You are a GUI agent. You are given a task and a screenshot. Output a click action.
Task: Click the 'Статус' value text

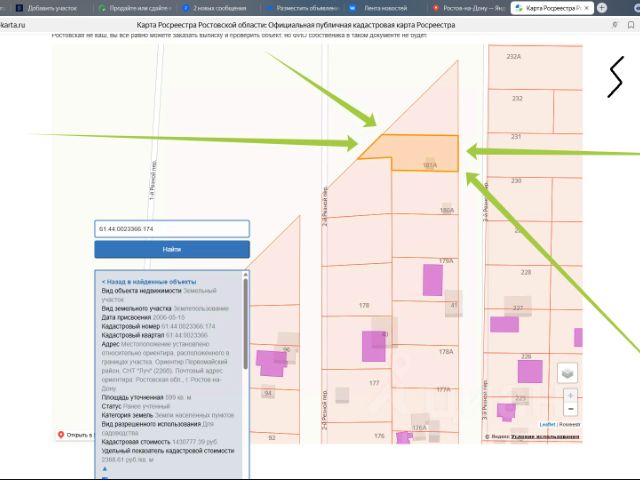[x=146, y=406]
